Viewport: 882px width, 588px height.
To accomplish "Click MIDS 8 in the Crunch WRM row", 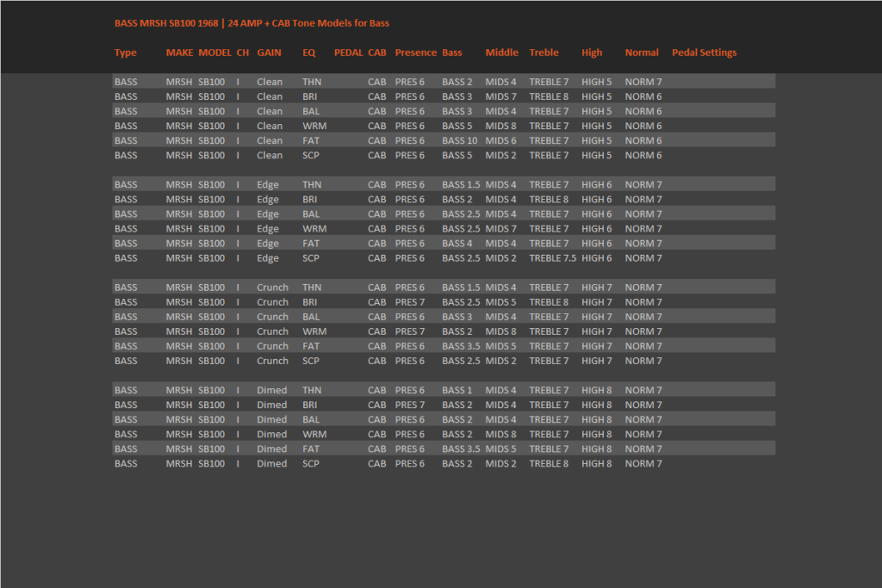I will (500, 331).
